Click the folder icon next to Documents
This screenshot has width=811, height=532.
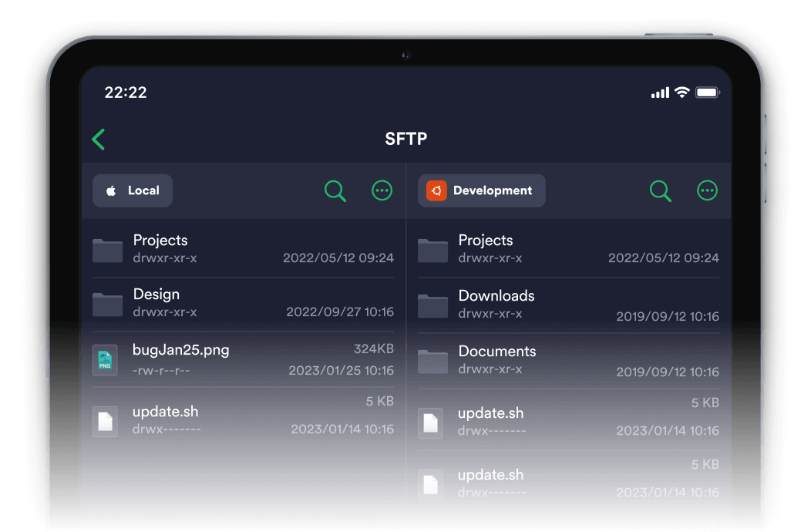432,359
